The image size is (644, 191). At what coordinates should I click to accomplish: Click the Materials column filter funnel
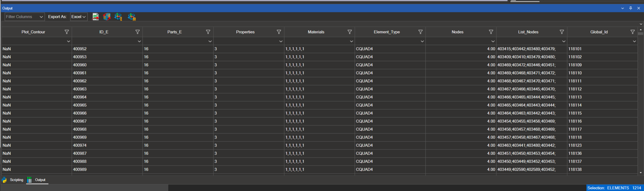(350, 32)
